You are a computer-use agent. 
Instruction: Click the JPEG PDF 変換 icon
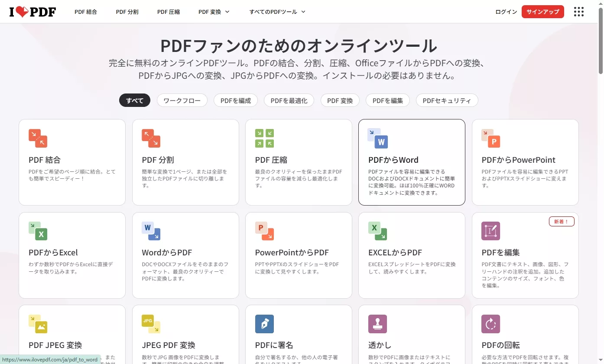tap(151, 324)
